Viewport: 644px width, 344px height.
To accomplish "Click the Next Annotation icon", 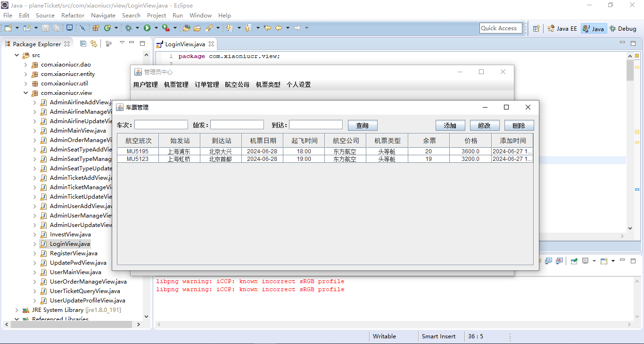I will click(x=229, y=28).
